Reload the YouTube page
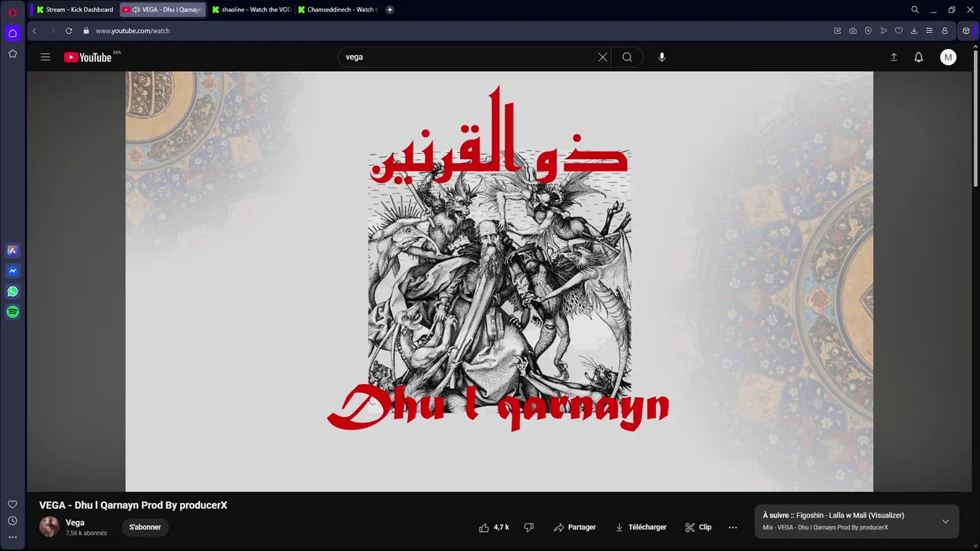 (69, 31)
